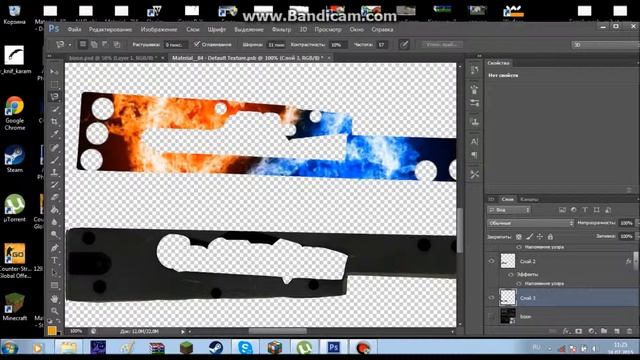Click the foreground orange color swatch
The image size is (640, 360).
pos(51,330)
